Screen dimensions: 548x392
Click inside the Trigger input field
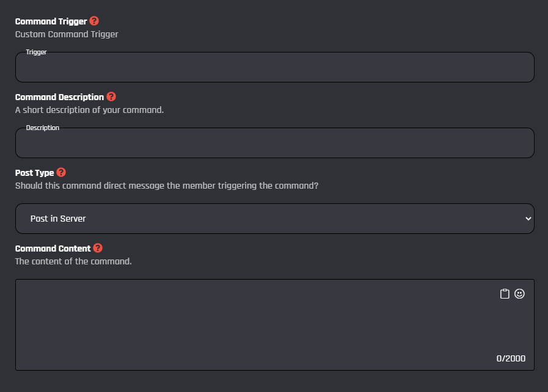click(x=274, y=68)
